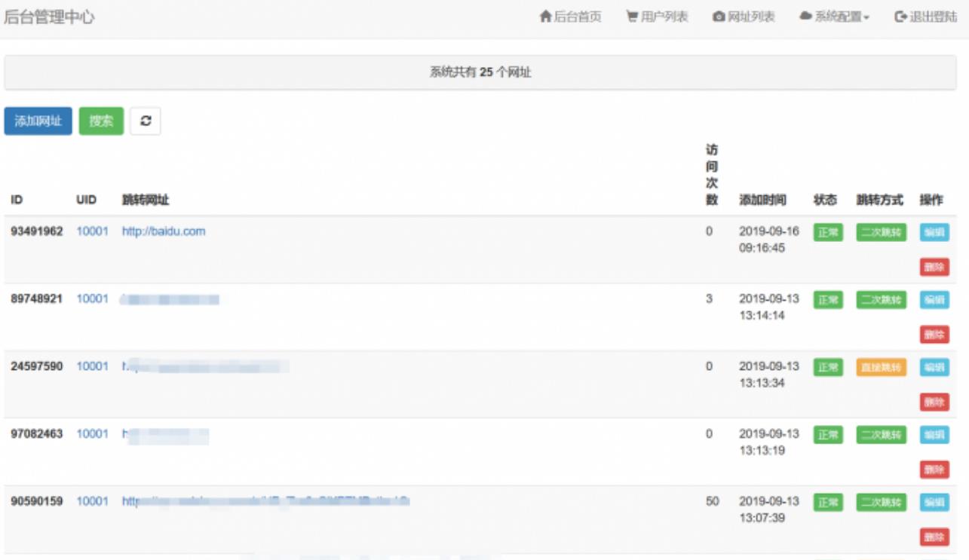969x560 pixels.
Task: Click the 后台管理中心 brand title
Action: tap(50, 17)
